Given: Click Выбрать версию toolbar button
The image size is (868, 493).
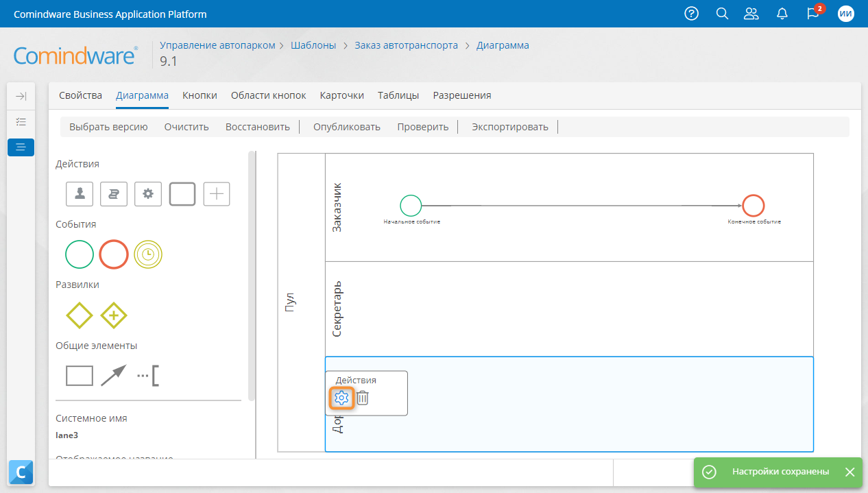Looking at the screenshot, I should (x=108, y=127).
